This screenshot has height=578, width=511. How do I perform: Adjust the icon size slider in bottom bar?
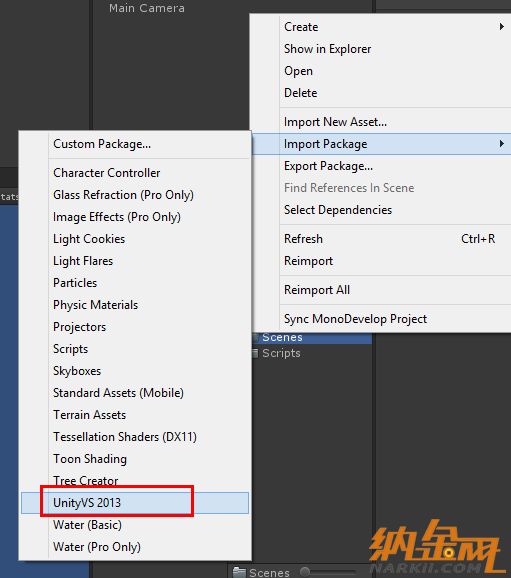click(305, 572)
